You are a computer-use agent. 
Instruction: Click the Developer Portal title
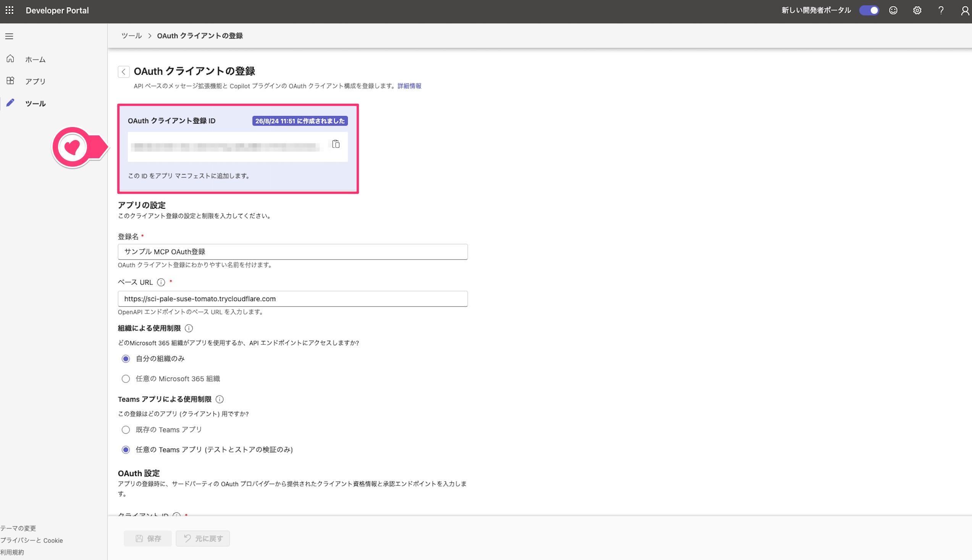(57, 10)
